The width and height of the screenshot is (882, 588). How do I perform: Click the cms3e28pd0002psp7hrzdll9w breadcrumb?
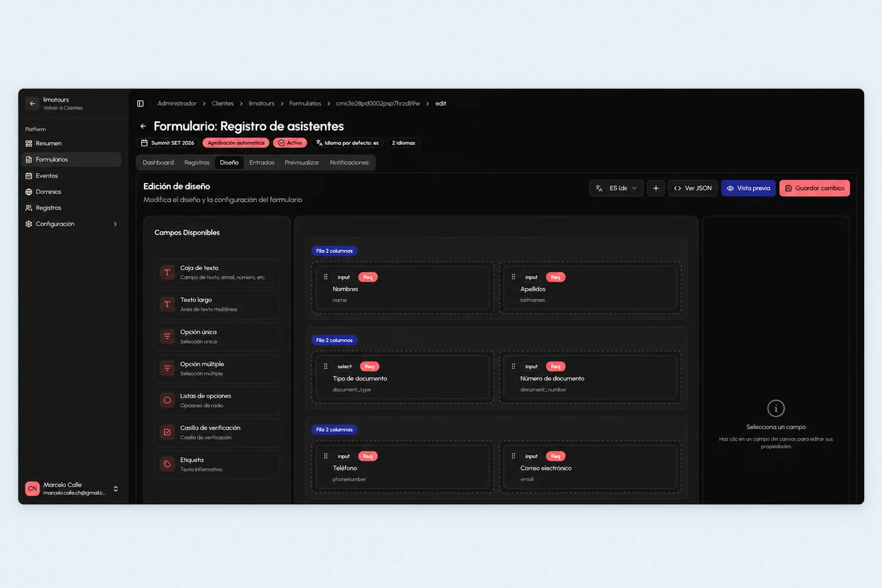tap(378, 104)
